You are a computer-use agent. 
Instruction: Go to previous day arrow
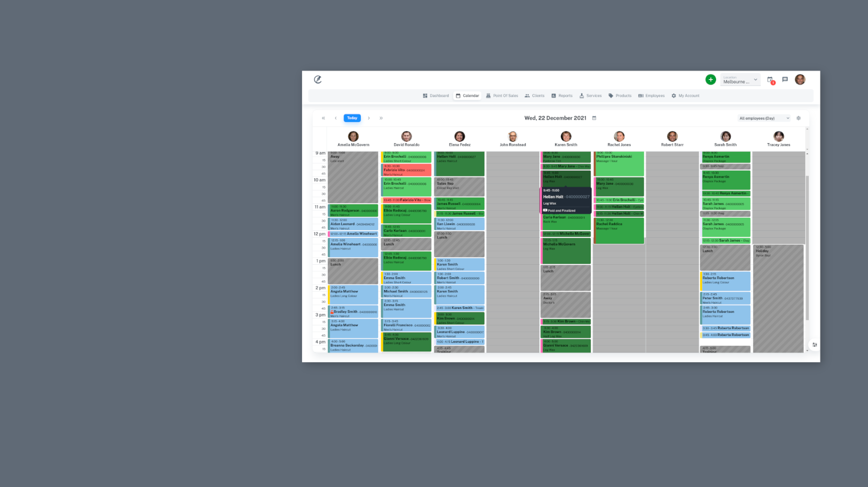point(335,118)
